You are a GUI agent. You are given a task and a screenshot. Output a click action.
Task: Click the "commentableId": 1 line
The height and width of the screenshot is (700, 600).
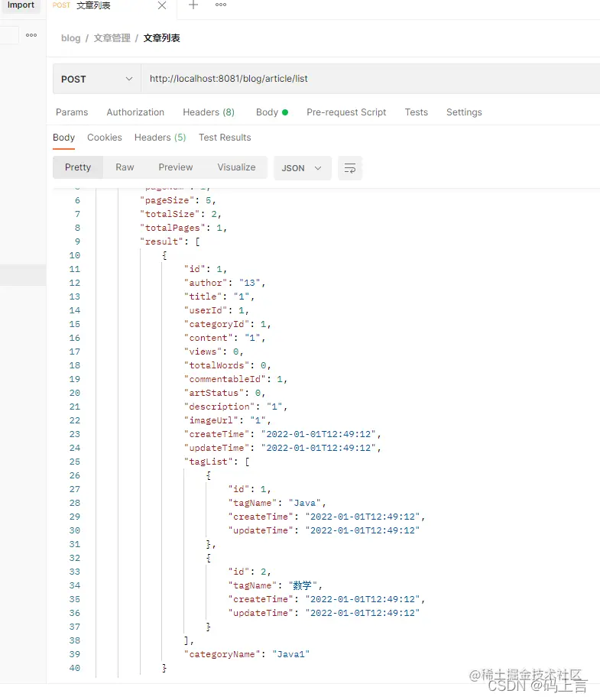235,380
